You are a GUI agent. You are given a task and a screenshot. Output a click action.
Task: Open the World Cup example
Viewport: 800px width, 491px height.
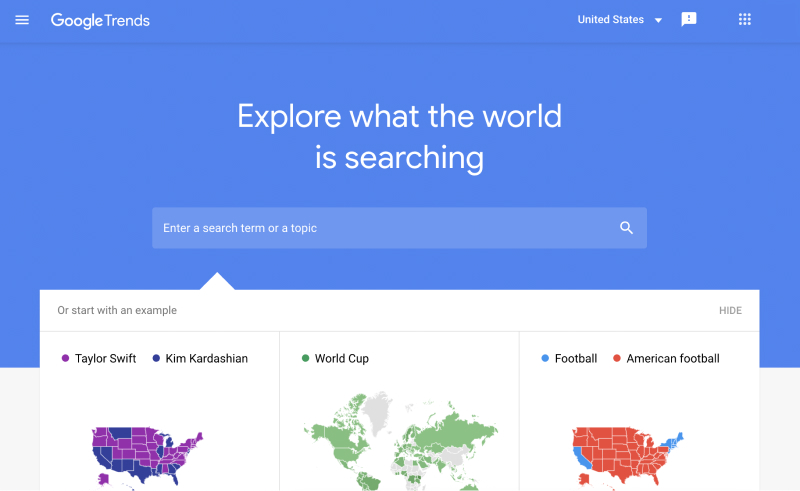tap(342, 359)
